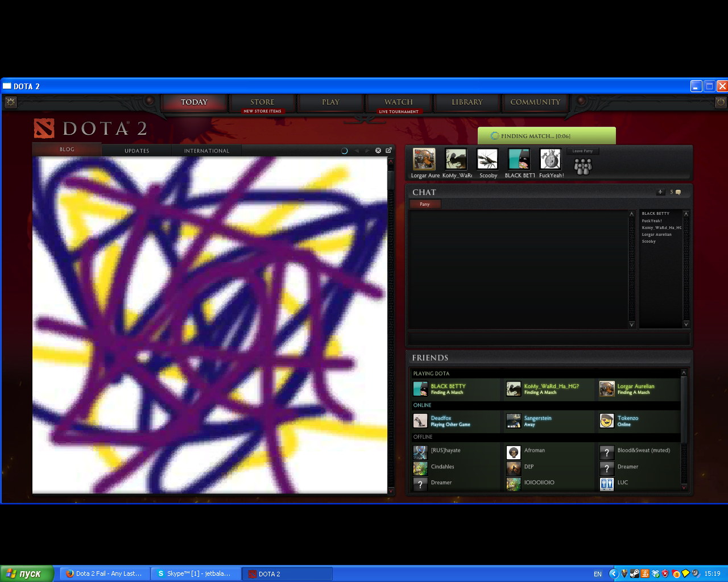
Task: Open the STORE tab
Action: click(262, 102)
